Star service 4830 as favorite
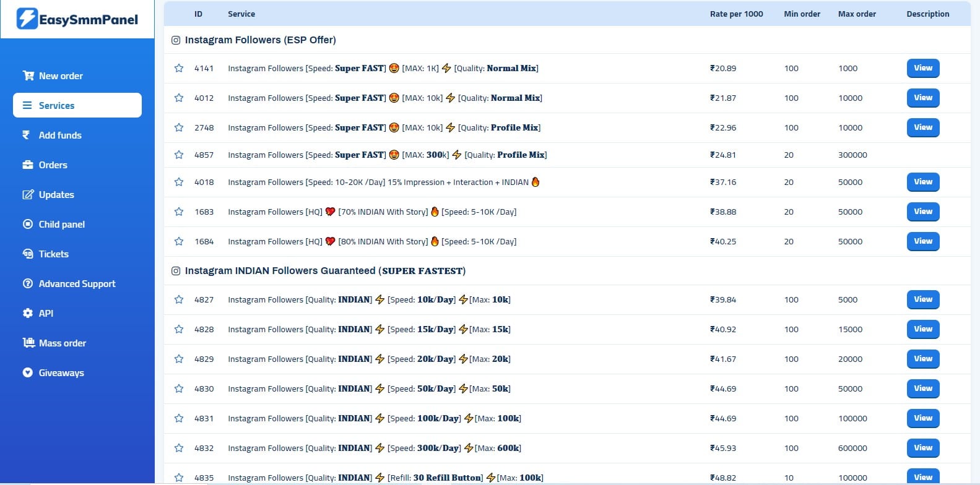Screen dimensions: 980x485 179,388
